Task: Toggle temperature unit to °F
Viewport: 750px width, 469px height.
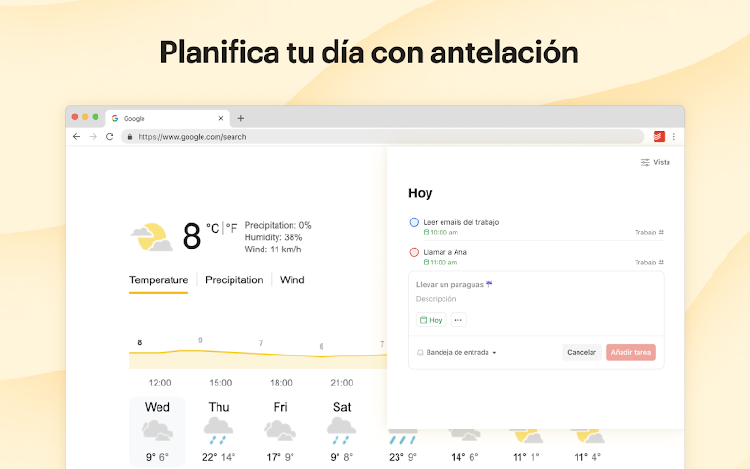Action: pos(232,228)
